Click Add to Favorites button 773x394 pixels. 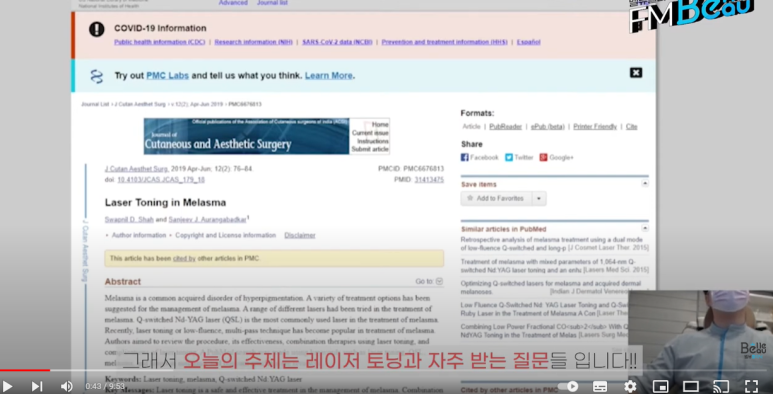[496, 198]
